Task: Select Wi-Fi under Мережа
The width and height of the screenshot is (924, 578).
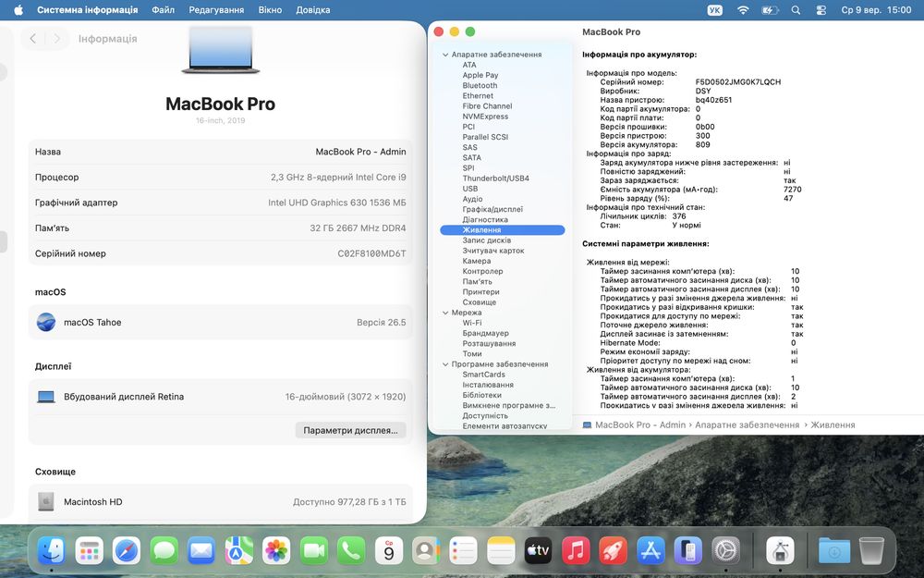Action: click(x=472, y=323)
